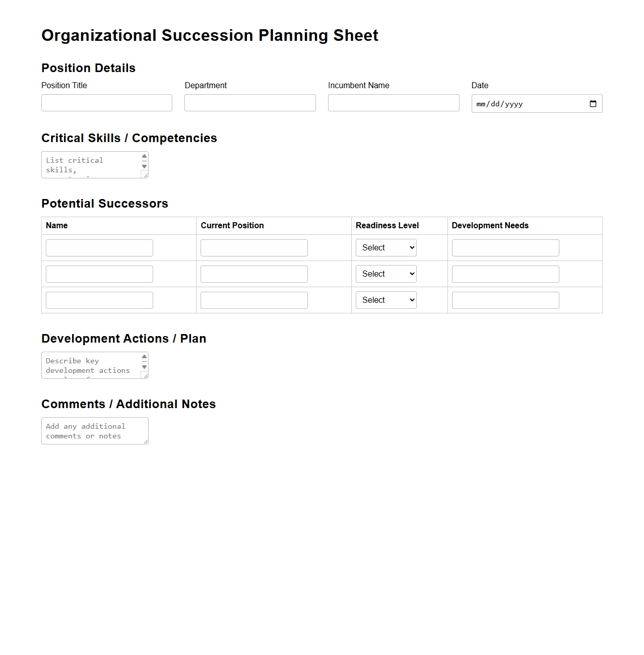Image resolution: width=644 pixels, height=655 pixels.
Task: Click the scroll-down arrow on Critical Skills textarea
Action: (x=144, y=167)
